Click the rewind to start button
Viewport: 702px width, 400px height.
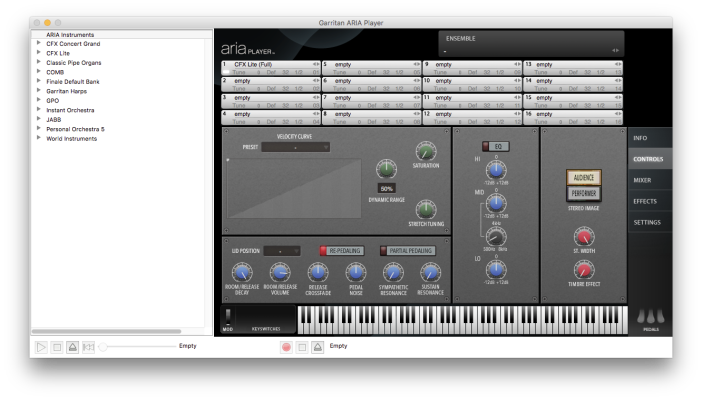88,347
